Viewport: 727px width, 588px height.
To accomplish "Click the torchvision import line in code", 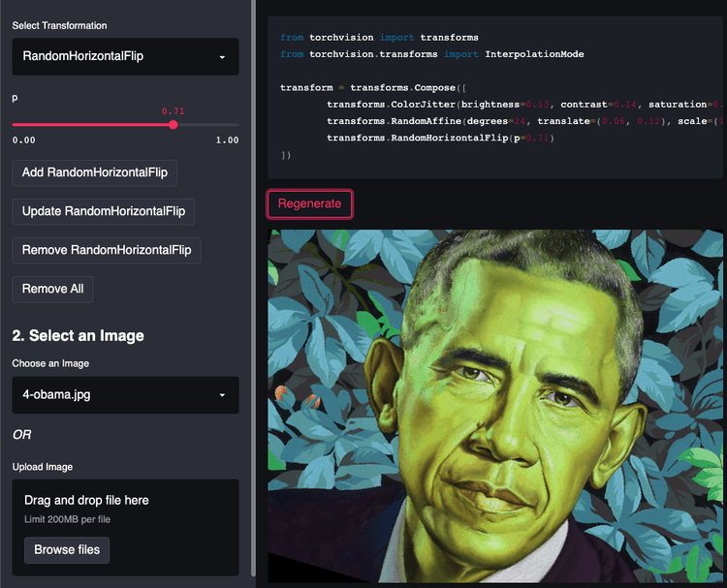I will pos(379,38).
